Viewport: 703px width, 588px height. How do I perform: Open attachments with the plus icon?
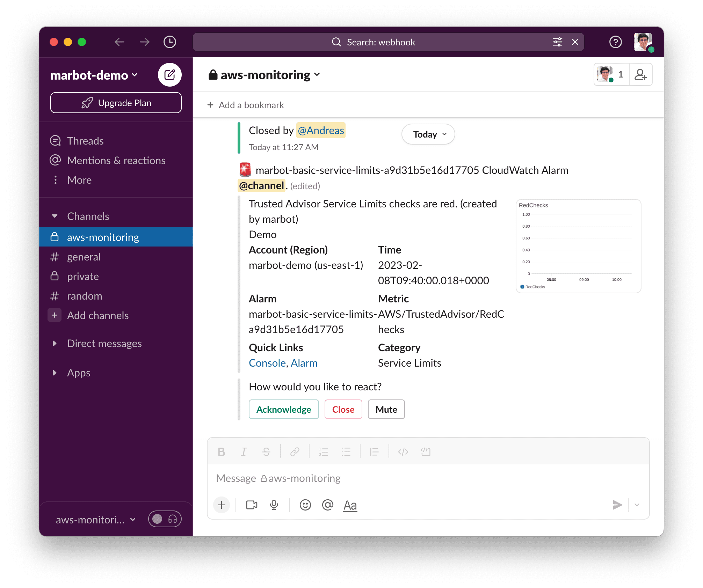pos(222,505)
